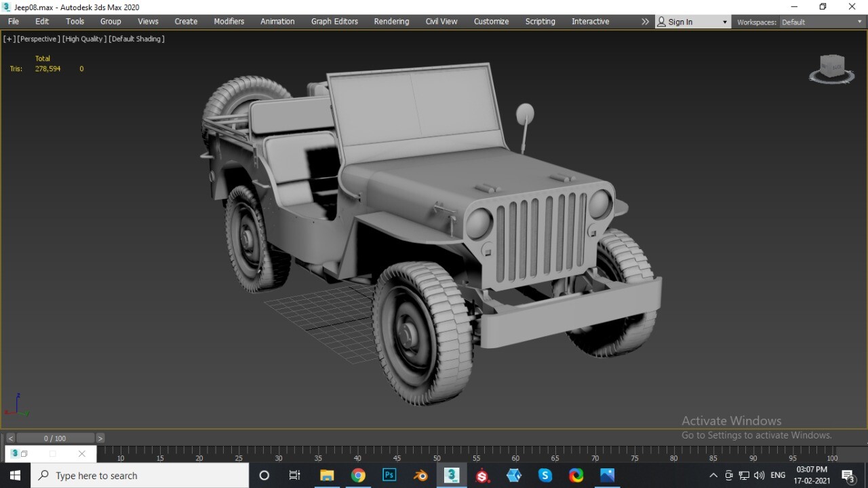
Task: Open the viewport [+] general menu
Action: 9,39
